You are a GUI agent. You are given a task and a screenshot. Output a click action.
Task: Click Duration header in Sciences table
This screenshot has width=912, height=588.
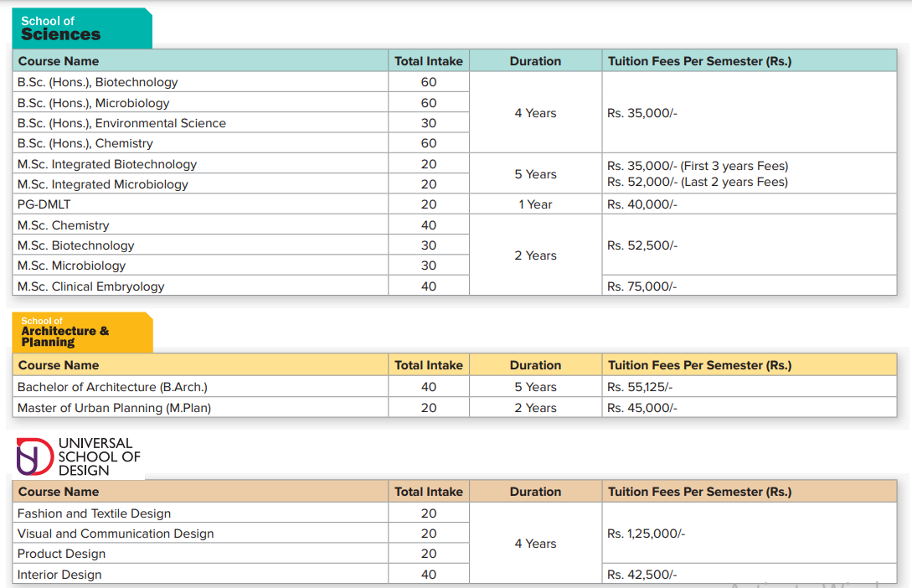pyautogui.click(x=536, y=61)
